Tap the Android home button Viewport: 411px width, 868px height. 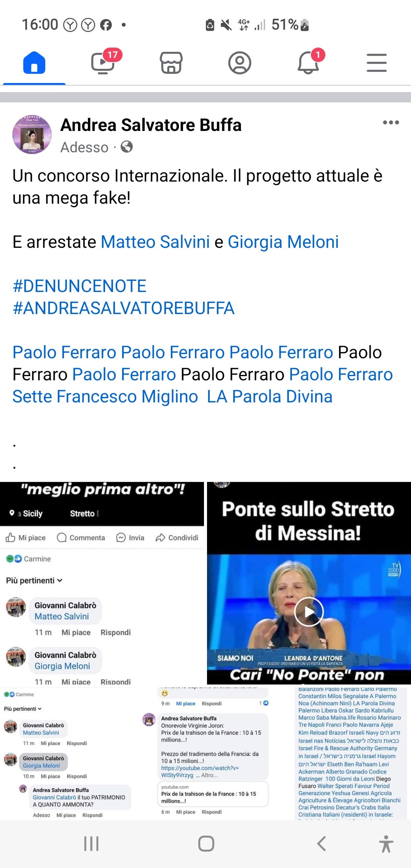click(x=206, y=844)
